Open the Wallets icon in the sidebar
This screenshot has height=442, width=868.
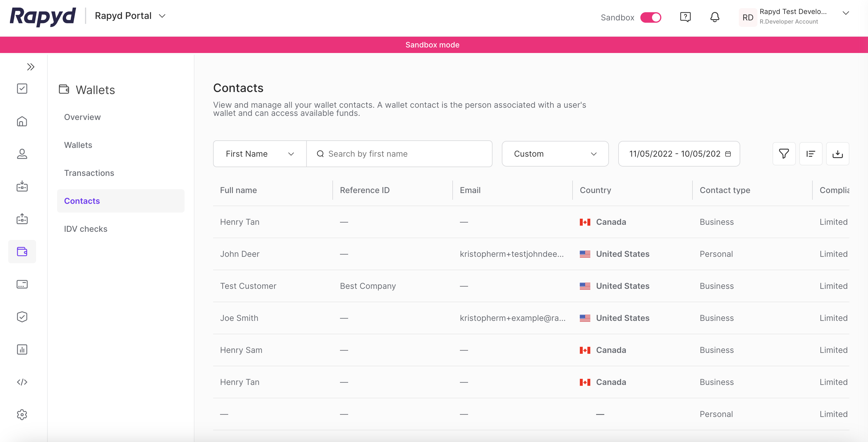click(x=22, y=252)
